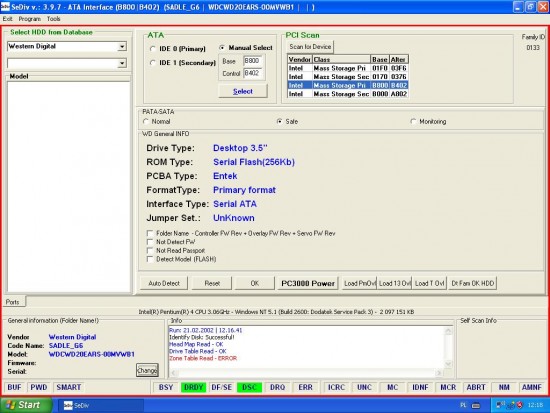Click the PC3000 Power button
This screenshot has width=550, height=413.
(x=308, y=283)
